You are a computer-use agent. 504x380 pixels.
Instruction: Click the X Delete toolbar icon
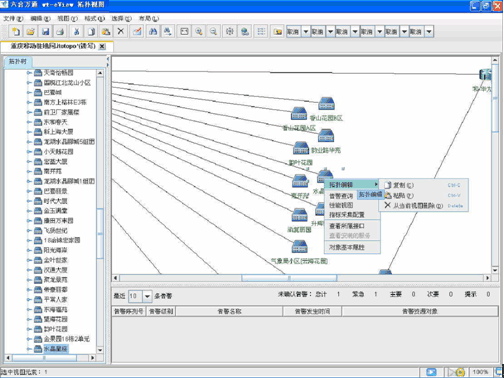tap(121, 32)
